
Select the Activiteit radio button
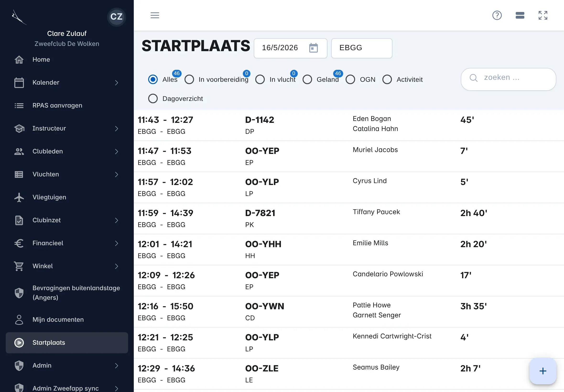click(x=387, y=79)
